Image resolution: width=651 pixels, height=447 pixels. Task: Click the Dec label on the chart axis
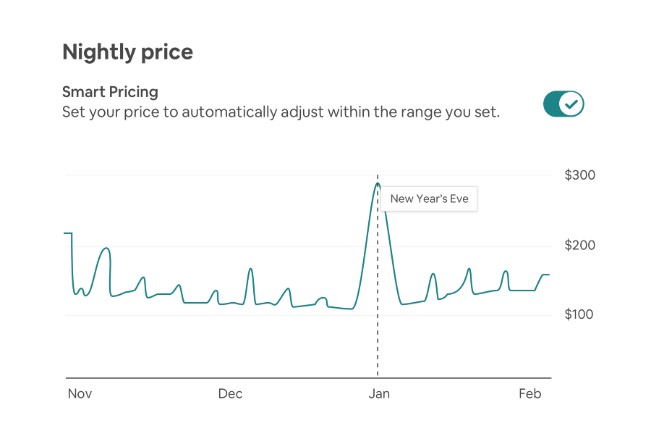[230, 393]
